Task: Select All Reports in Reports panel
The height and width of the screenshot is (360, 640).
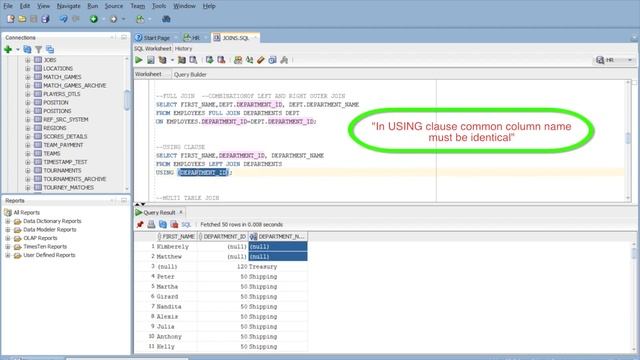Action: click(27, 212)
